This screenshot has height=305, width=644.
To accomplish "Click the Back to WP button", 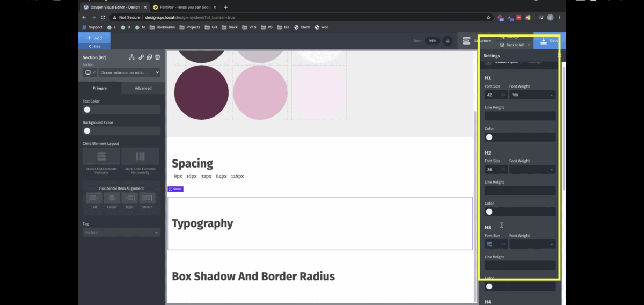I will (515, 45).
